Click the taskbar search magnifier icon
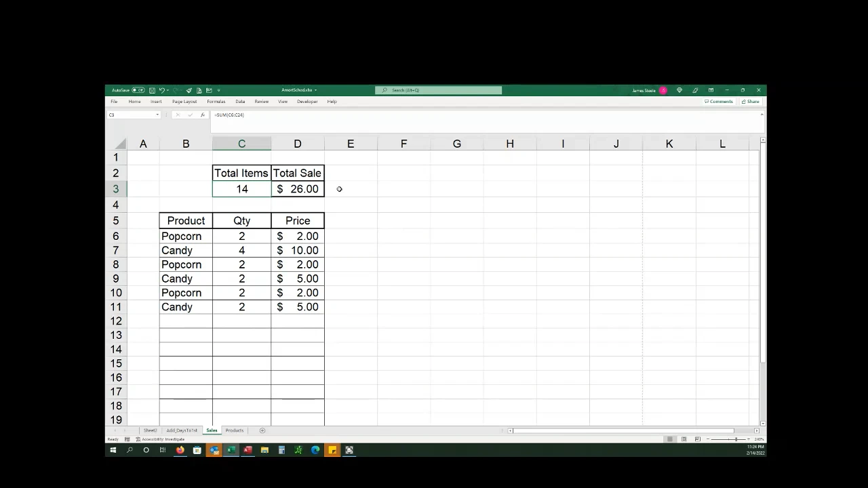The height and width of the screenshot is (488, 868). click(x=130, y=450)
